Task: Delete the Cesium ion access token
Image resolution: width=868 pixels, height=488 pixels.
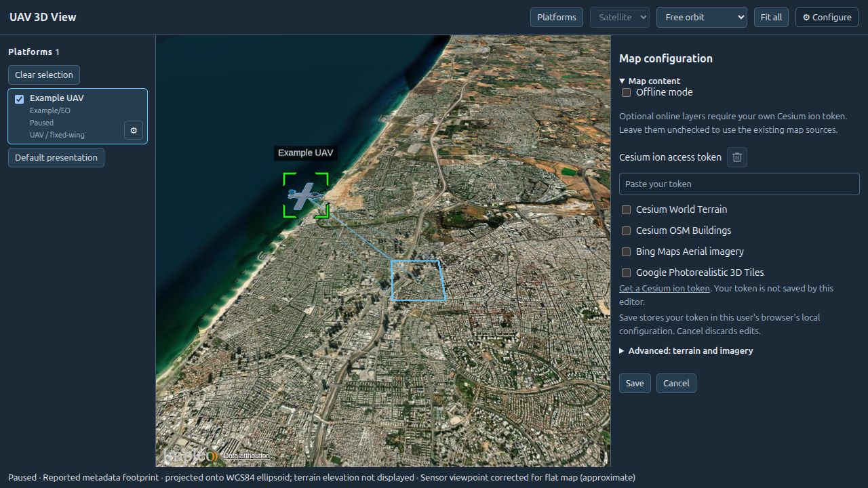Action: coord(737,157)
